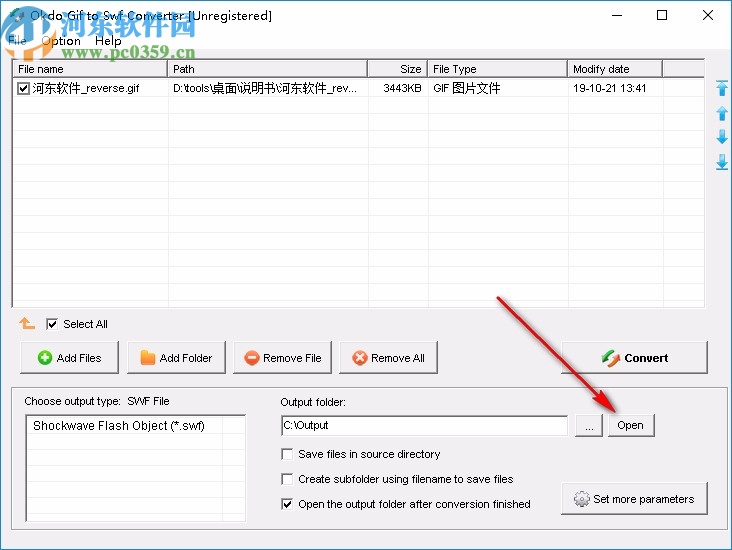The height and width of the screenshot is (550, 732).
Task: Click the Remove File button
Action: pos(282,358)
